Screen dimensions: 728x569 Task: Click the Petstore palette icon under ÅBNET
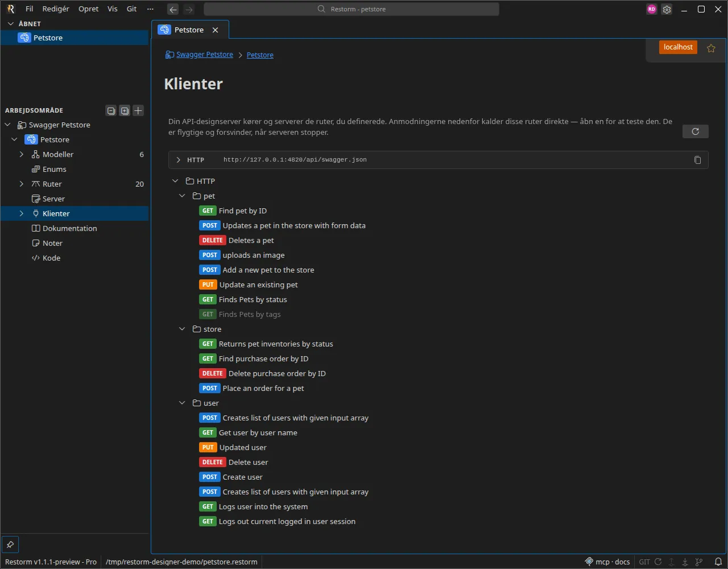[24, 38]
